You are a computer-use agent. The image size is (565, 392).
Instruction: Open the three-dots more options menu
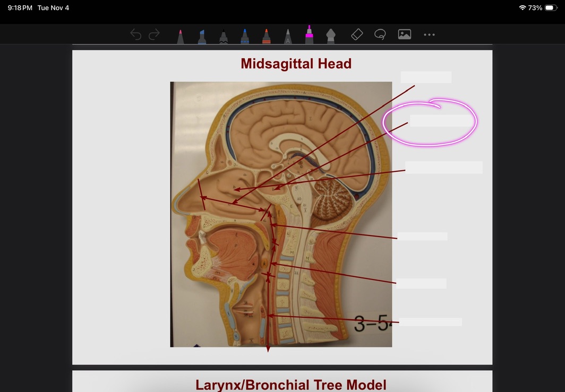click(429, 34)
